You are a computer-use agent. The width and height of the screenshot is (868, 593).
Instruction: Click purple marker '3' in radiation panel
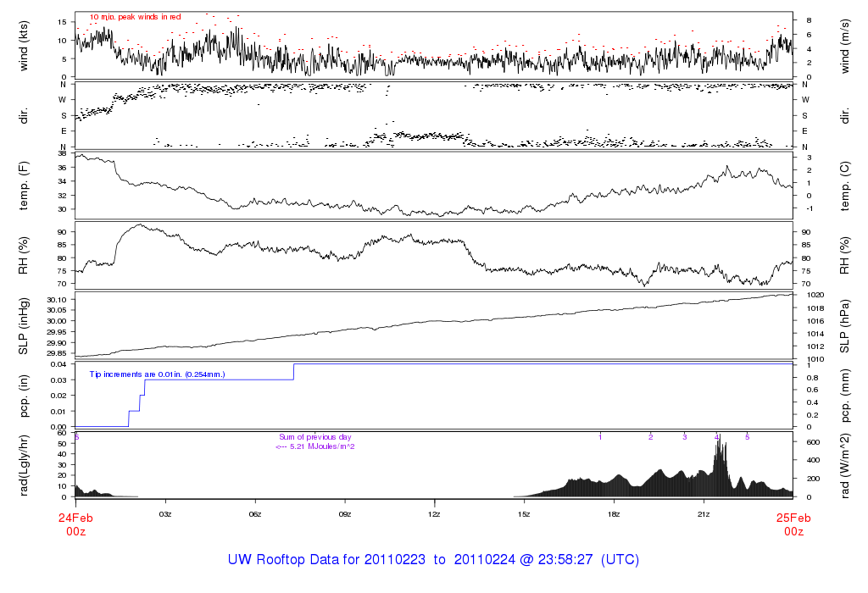[684, 436]
